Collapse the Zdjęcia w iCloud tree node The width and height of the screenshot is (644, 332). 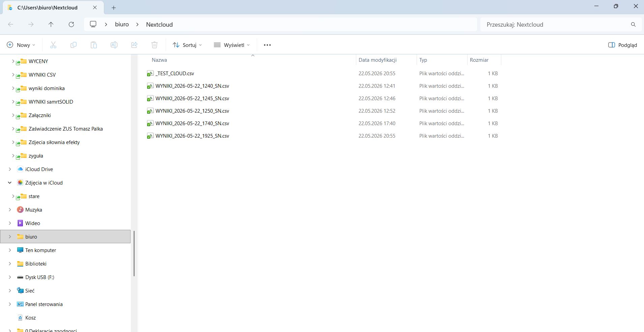click(x=10, y=183)
